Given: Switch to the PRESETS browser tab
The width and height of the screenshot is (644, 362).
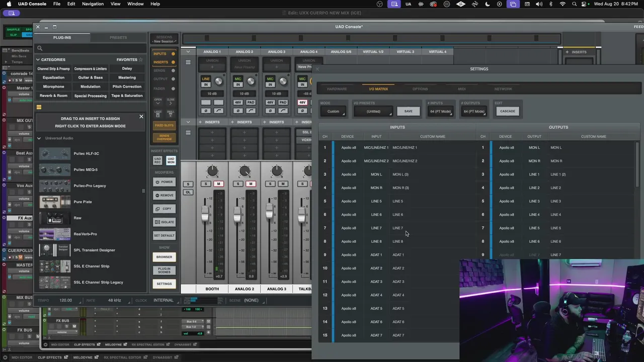Looking at the screenshot, I should tap(118, 38).
